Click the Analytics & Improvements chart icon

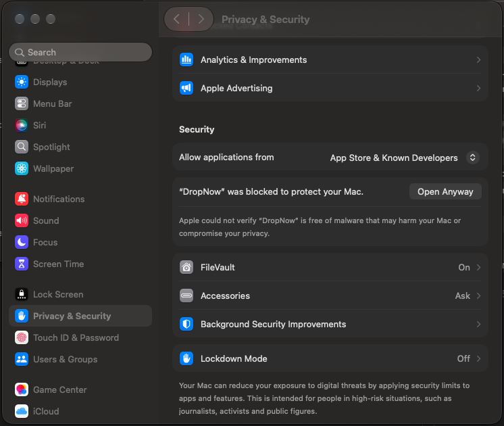[x=186, y=60]
